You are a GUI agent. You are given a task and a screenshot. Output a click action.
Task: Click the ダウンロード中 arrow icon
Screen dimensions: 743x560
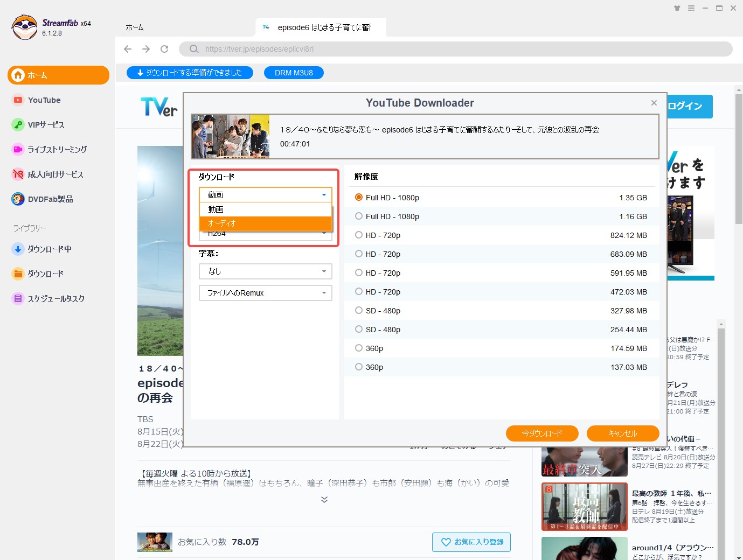18,249
